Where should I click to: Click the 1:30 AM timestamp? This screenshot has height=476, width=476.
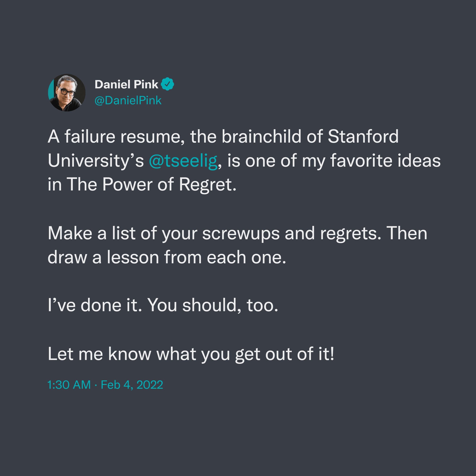[x=69, y=385]
